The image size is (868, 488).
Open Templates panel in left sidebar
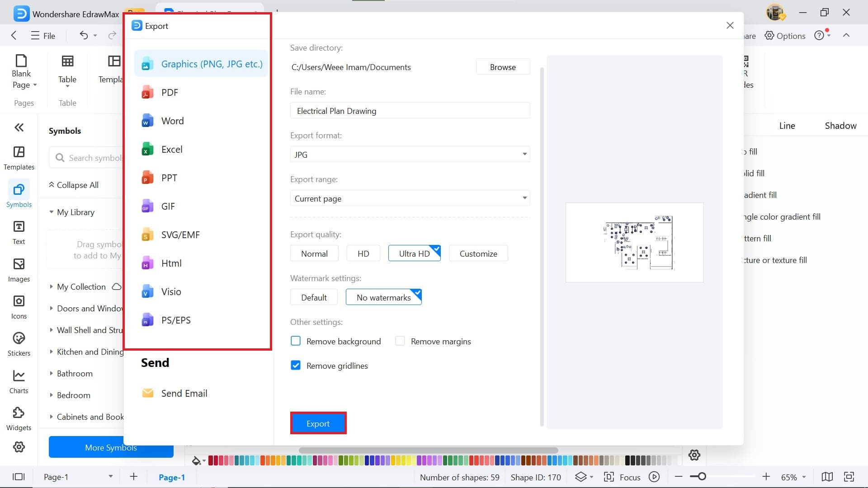tap(19, 158)
